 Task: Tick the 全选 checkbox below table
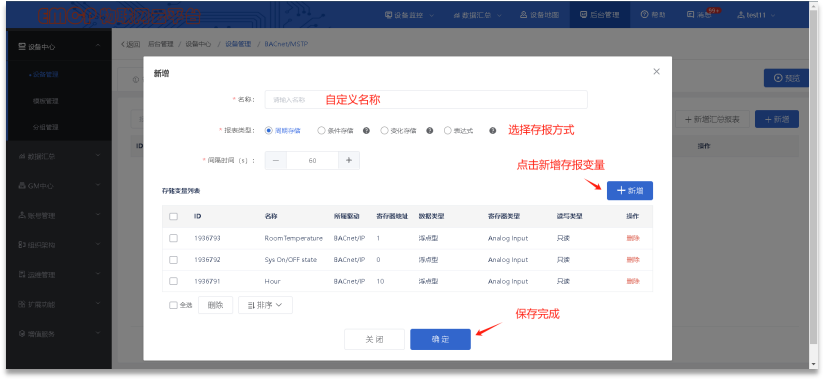pos(173,305)
